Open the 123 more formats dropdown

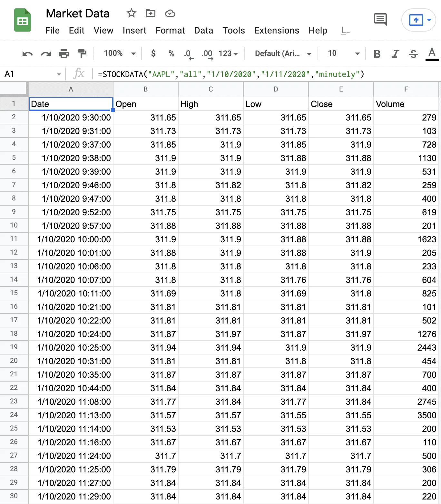coord(228,53)
